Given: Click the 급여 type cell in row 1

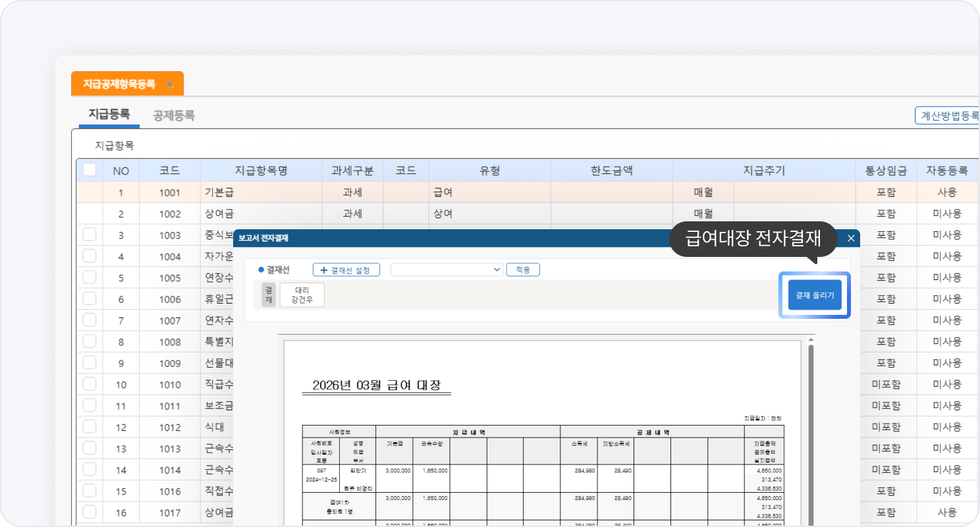Looking at the screenshot, I should [x=490, y=193].
